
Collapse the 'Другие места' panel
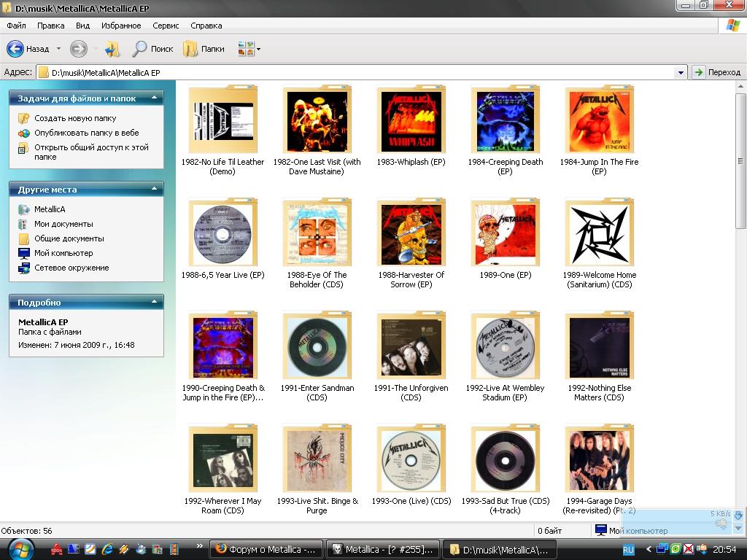(x=154, y=190)
